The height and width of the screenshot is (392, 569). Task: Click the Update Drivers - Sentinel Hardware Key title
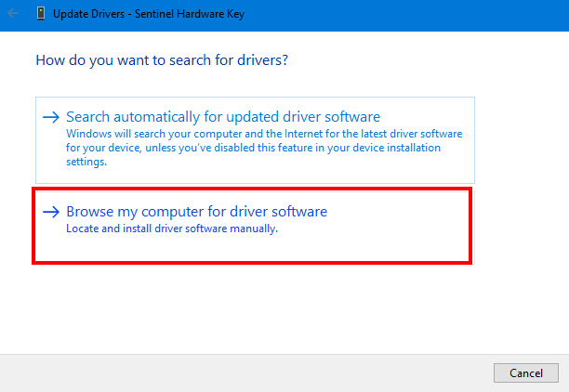tap(149, 14)
